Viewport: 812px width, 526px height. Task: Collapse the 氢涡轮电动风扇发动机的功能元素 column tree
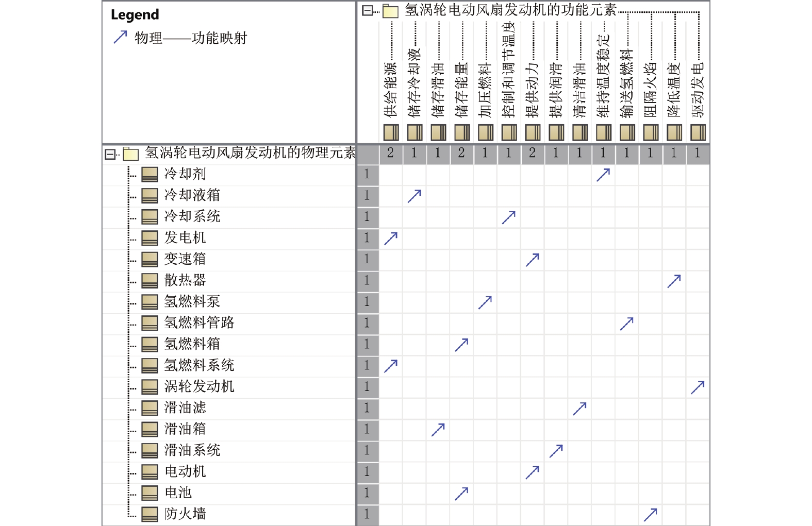367,10
